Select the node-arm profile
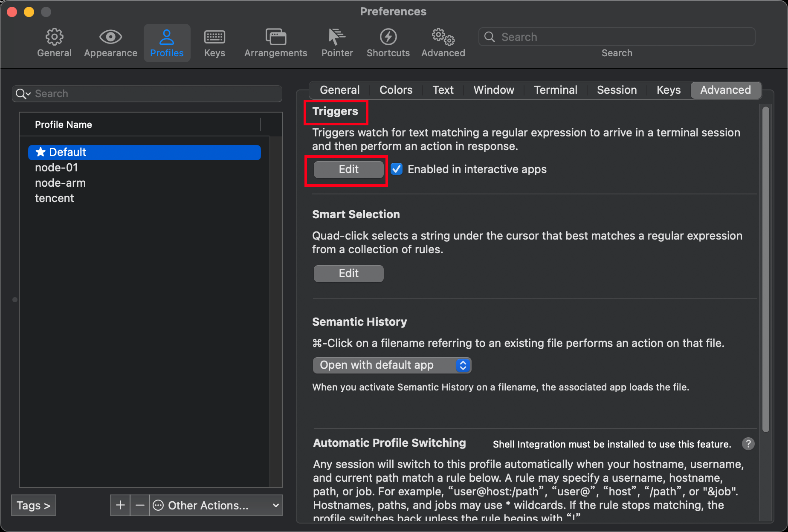 click(60, 183)
